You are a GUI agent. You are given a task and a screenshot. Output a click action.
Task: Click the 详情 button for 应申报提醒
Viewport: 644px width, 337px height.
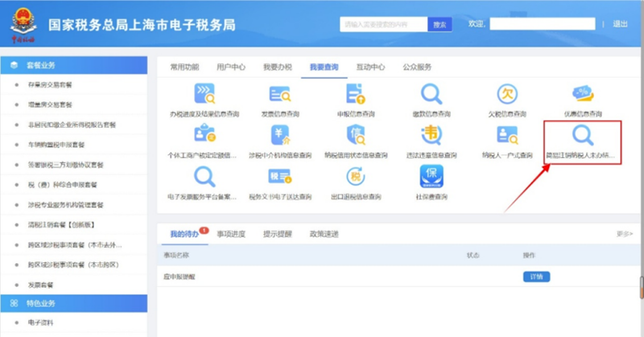536,276
